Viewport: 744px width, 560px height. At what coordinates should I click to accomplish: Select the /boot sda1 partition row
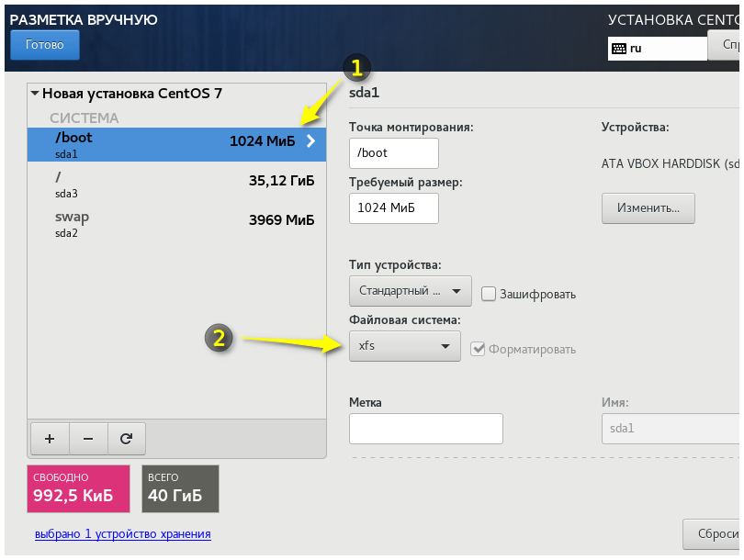pos(176,145)
